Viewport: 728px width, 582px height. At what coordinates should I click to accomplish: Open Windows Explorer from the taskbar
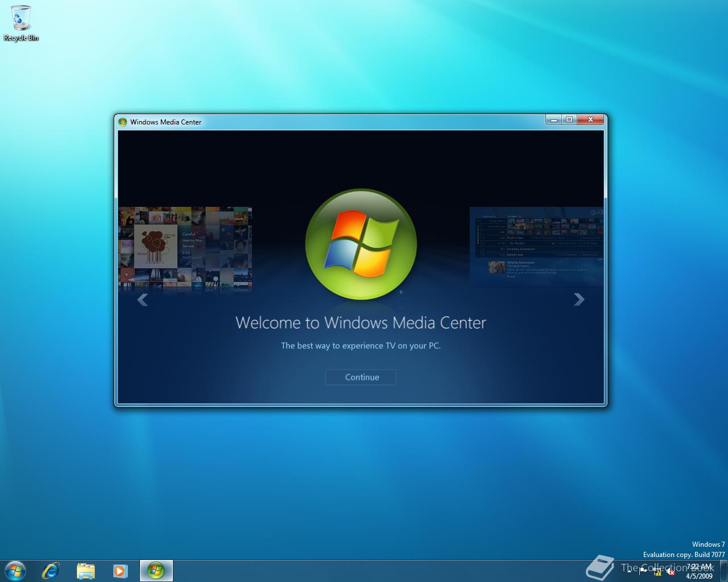(x=86, y=570)
